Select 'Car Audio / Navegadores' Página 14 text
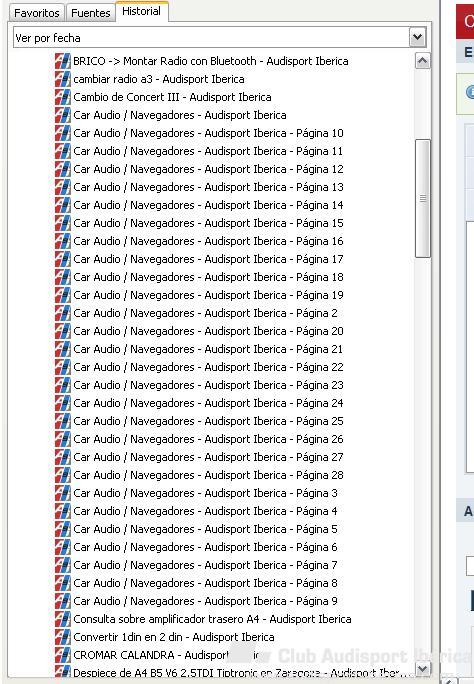 tap(208, 205)
